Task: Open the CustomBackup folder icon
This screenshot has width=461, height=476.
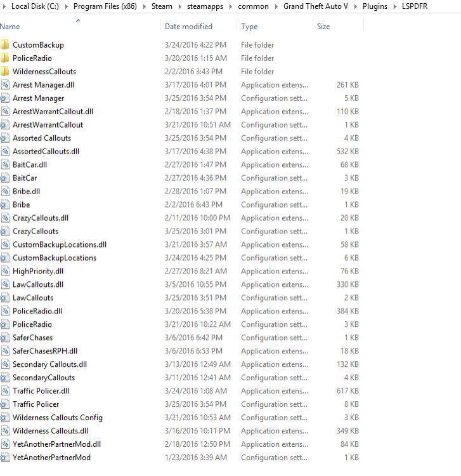Action: [4, 45]
